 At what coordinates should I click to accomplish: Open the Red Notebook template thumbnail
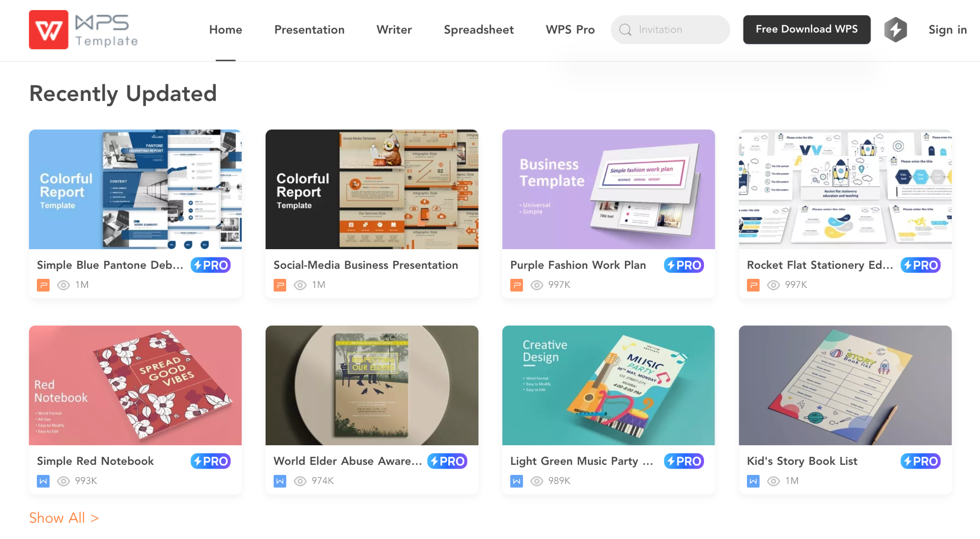[x=135, y=385]
